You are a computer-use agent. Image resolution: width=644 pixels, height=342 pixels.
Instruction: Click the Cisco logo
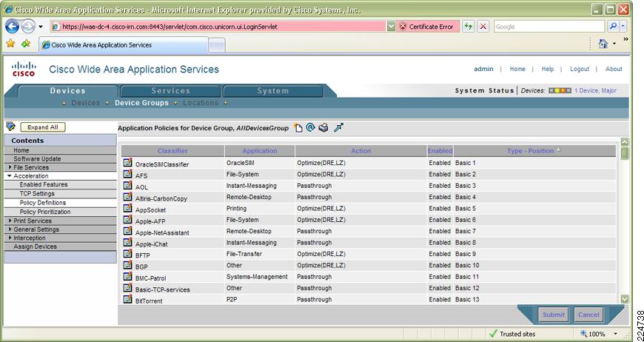click(24, 69)
